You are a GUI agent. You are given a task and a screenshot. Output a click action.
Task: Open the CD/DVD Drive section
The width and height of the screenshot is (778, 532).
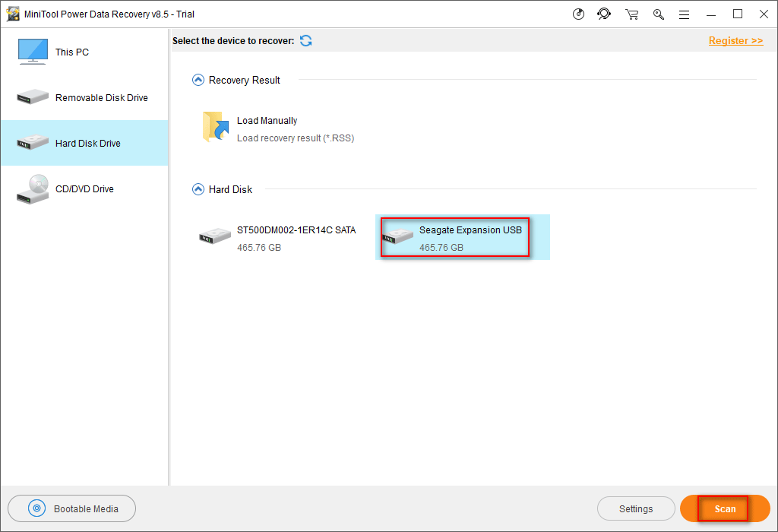tap(84, 189)
